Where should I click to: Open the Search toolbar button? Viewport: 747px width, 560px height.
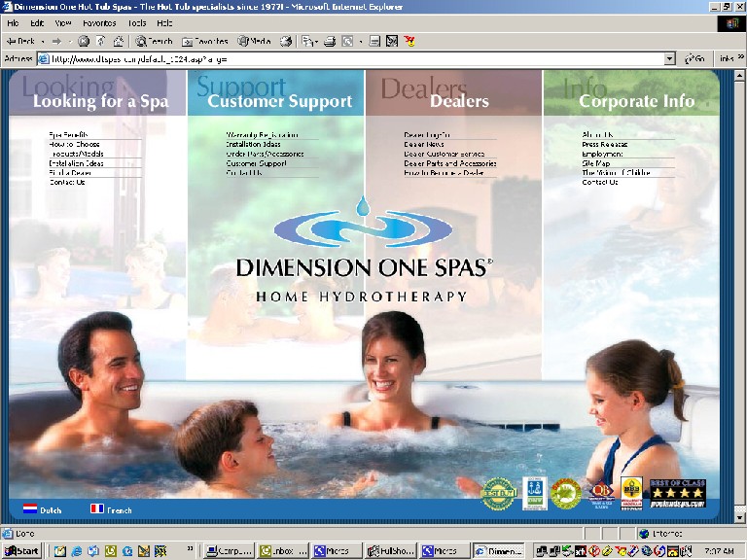154,41
